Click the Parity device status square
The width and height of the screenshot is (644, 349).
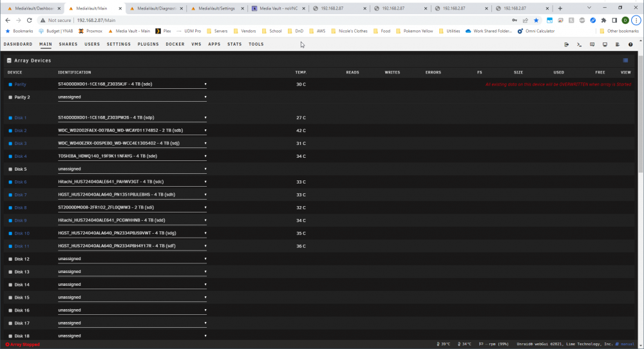pyautogui.click(x=10, y=84)
